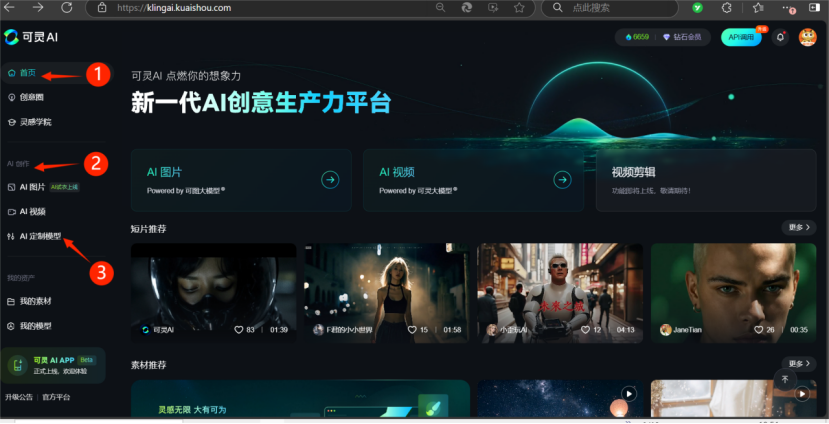This screenshot has width=829, height=424.
Task: Click the API调用 button
Action: (x=741, y=37)
